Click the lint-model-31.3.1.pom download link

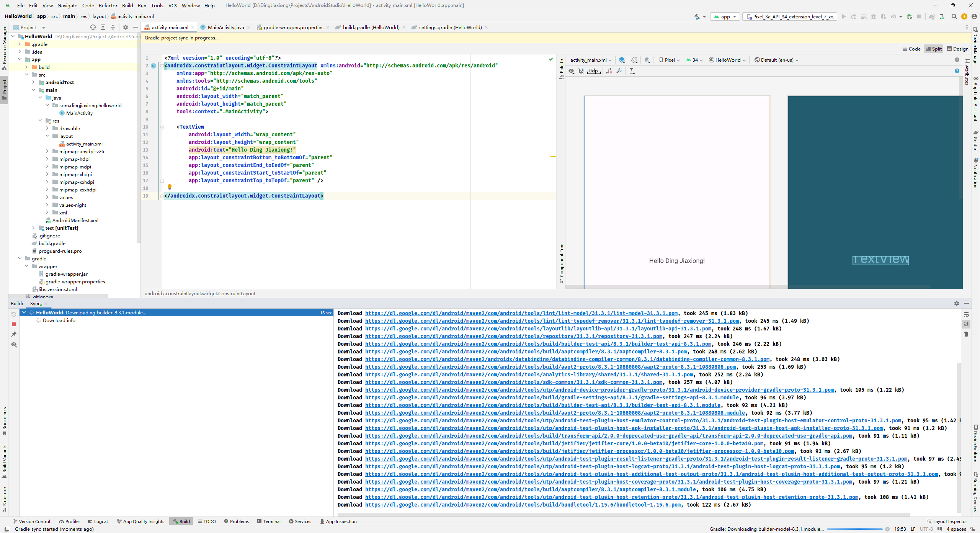[x=521, y=313]
